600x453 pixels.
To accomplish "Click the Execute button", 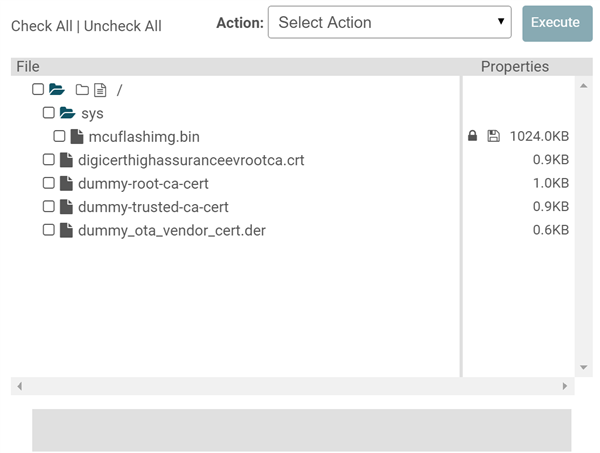I will click(x=557, y=23).
